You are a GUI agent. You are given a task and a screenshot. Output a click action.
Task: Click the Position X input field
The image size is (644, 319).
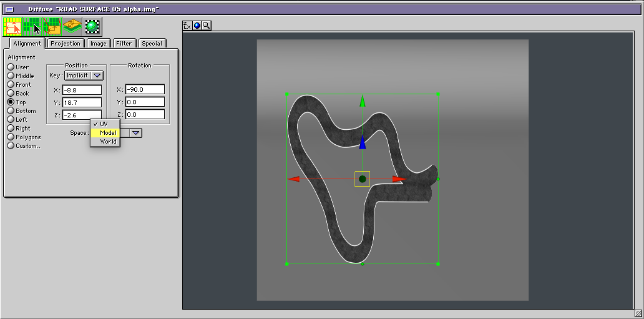(82, 90)
